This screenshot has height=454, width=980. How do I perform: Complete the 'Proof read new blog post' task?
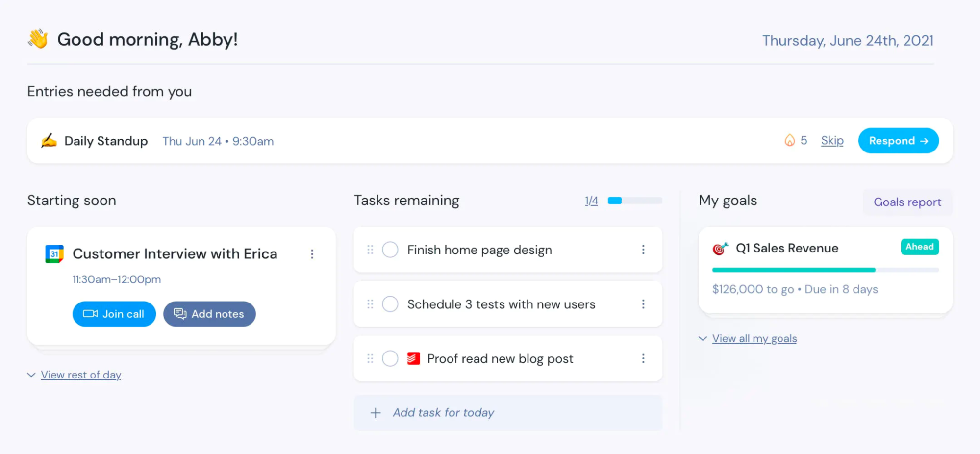click(390, 358)
